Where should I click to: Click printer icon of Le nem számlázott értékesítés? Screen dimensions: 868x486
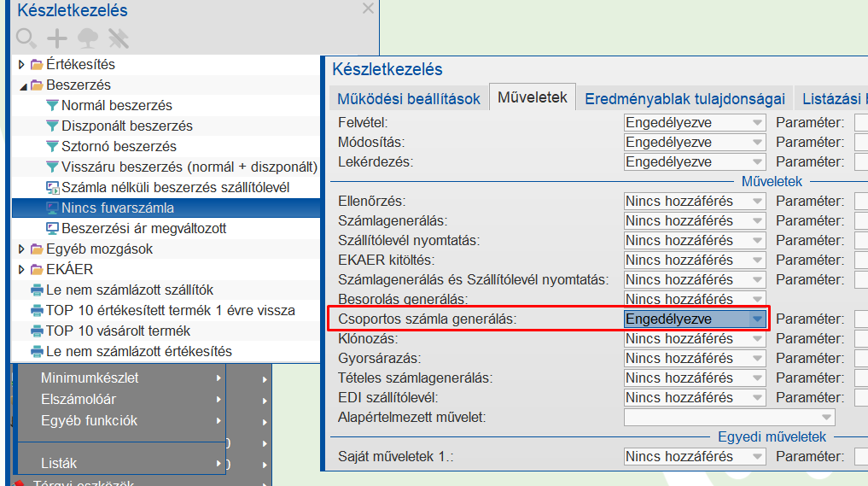coord(37,351)
